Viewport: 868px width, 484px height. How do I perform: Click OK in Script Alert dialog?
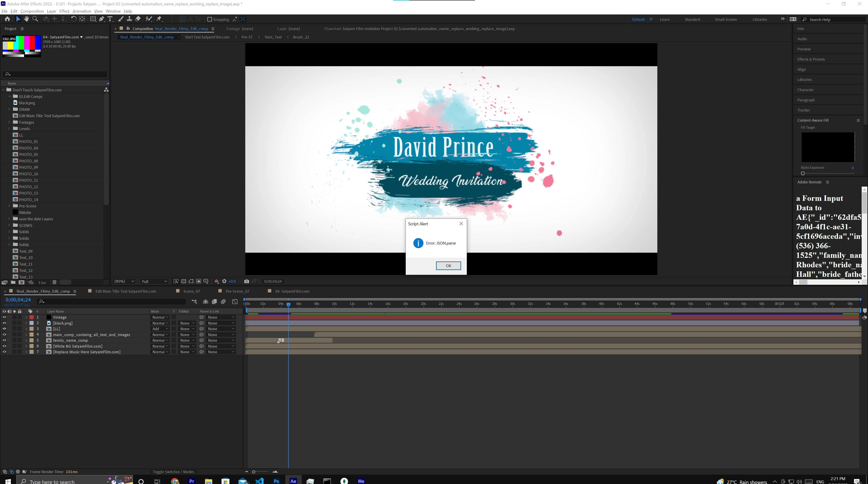point(448,266)
